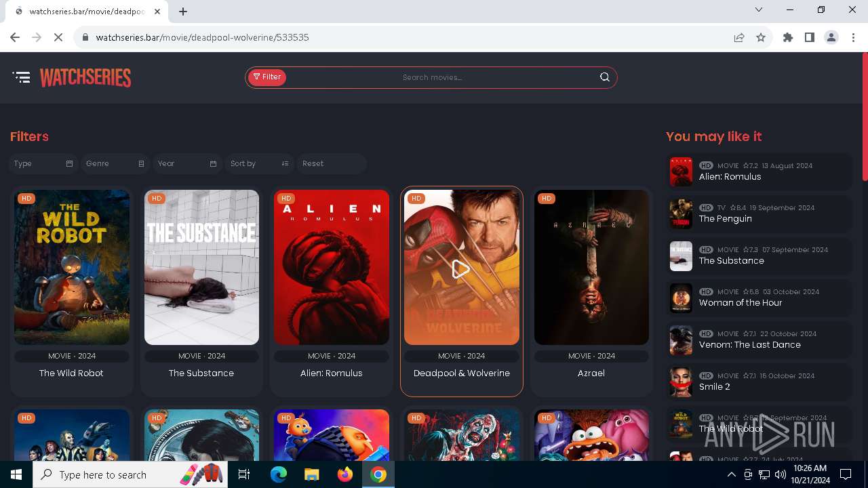Click HD badge on Azrael poster
This screenshot has height=488, width=868.
point(547,199)
